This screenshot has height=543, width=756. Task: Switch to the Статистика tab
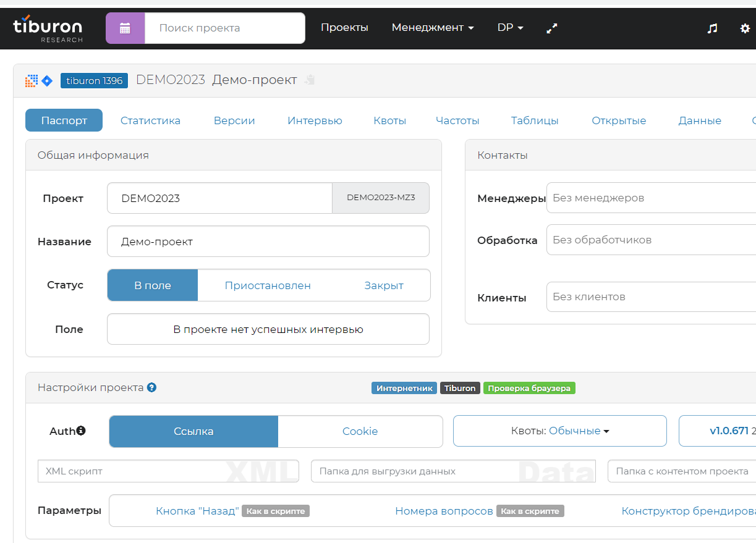(x=150, y=120)
